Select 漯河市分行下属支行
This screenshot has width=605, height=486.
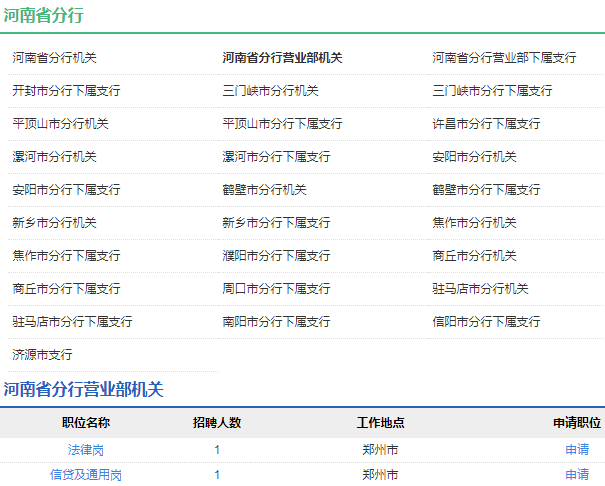tap(276, 157)
